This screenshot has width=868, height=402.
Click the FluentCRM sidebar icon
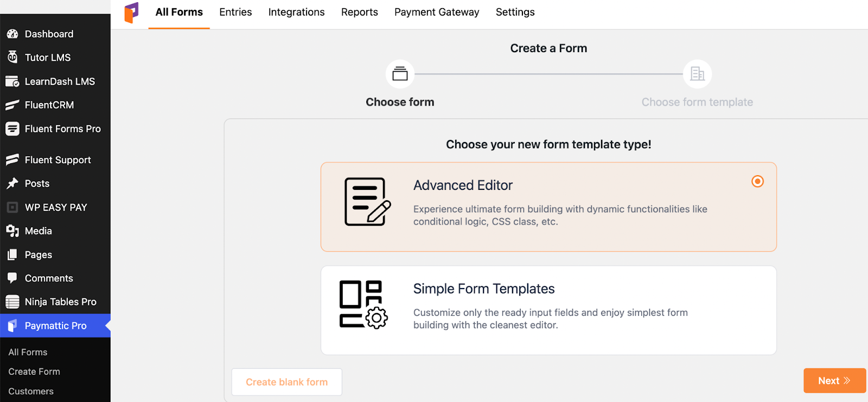[12, 105]
